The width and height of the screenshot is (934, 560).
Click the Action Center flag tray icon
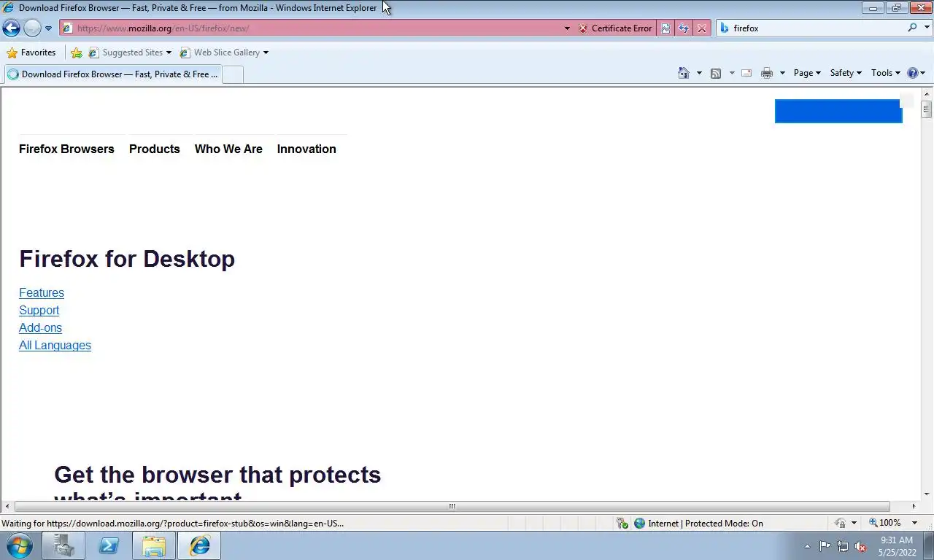(825, 546)
